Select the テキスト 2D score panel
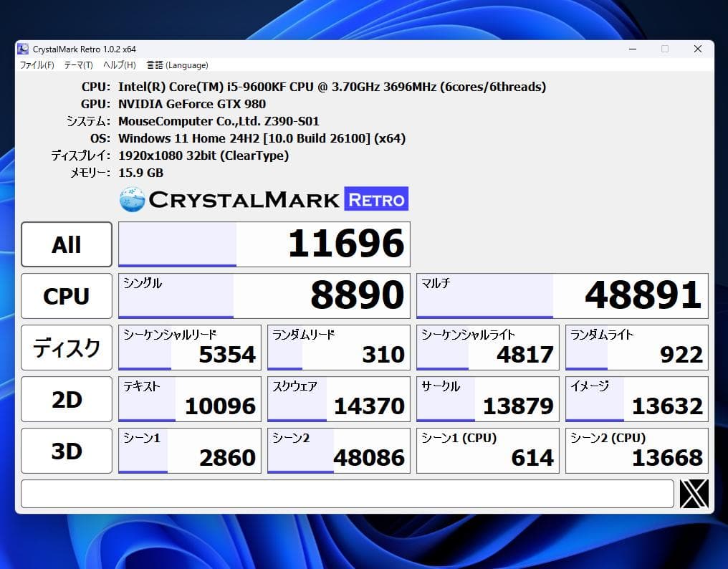This screenshot has width=728, height=569. (x=189, y=399)
